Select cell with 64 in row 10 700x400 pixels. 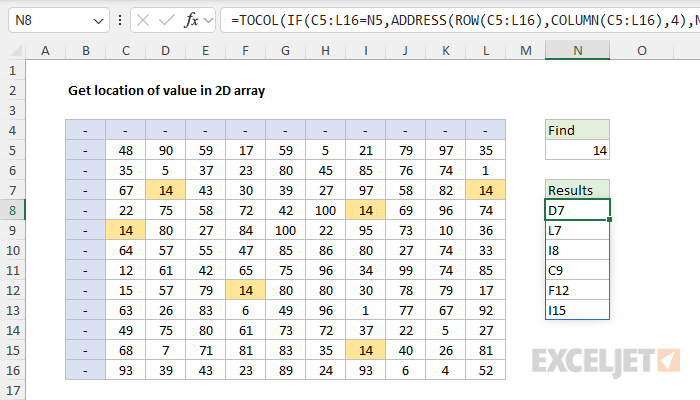pyautogui.click(x=125, y=250)
